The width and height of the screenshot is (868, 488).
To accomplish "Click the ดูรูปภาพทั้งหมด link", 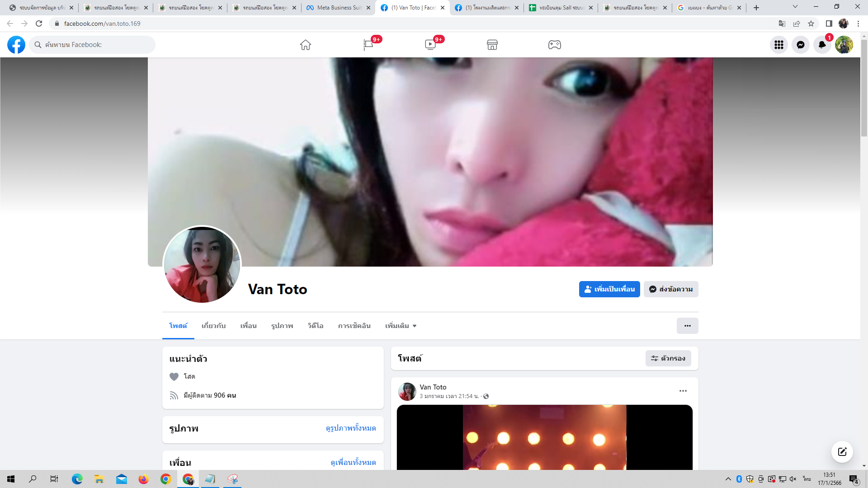I will click(351, 428).
